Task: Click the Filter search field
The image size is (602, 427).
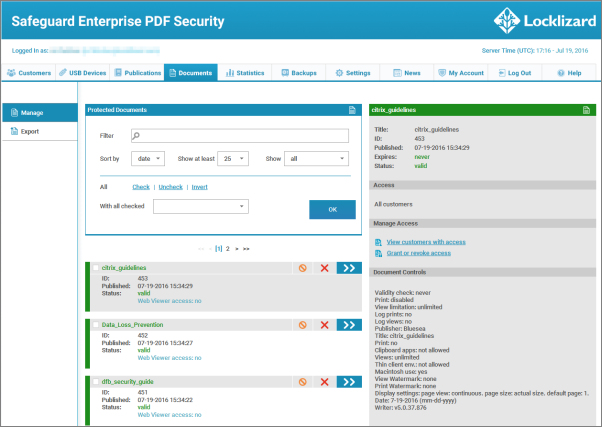Action: pos(240,136)
